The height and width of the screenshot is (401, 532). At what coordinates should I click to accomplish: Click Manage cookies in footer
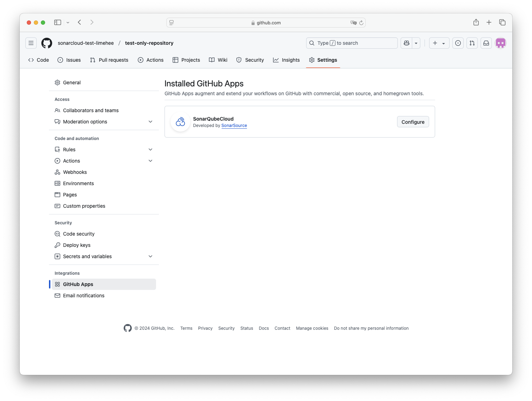(x=312, y=328)
